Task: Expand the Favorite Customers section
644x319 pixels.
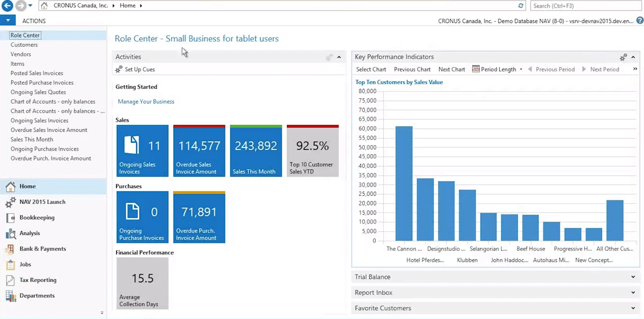Action: (x=633, y=308)
